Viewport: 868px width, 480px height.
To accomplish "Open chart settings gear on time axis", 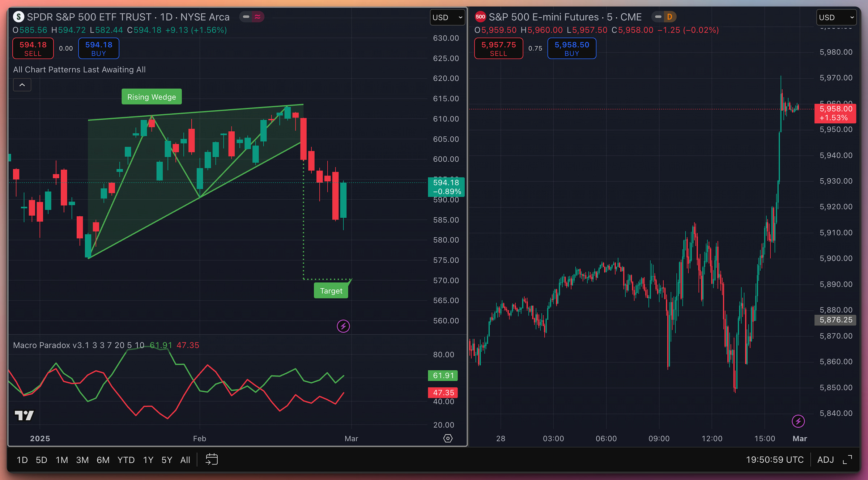I will (448, 438).
